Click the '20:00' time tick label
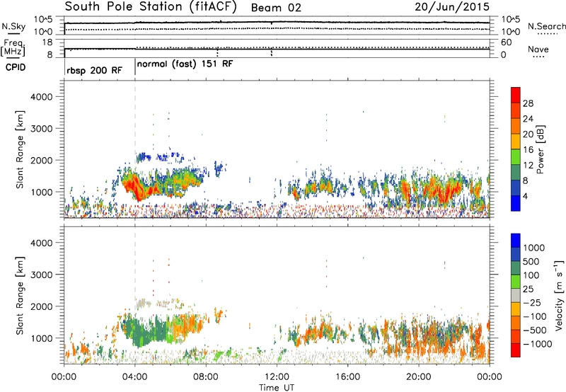The height and width of the screenshot is (392, 566). pyautogui.click(x=419, y=377)
